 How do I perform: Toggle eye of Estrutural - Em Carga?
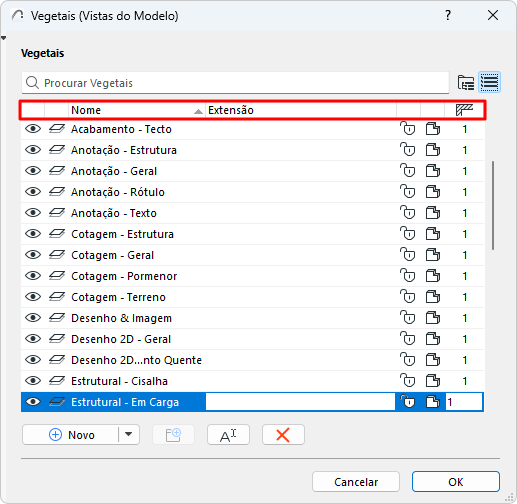point(33,402)
